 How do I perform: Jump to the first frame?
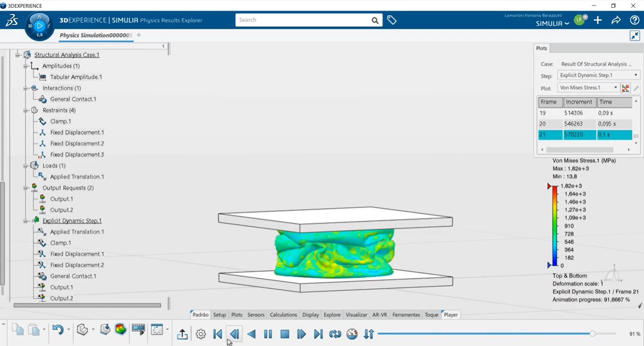(x=218, y=334)
